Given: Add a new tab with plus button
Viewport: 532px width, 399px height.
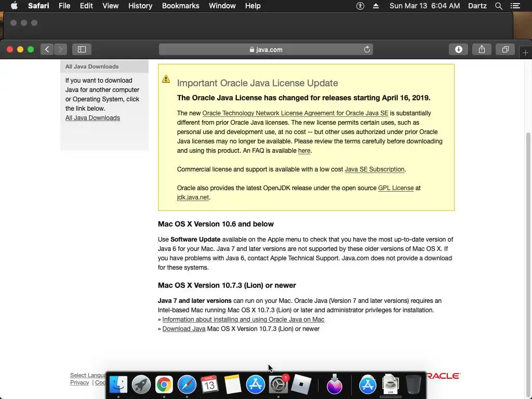Looking at the screenshot, I should click(x=525, y=53).
